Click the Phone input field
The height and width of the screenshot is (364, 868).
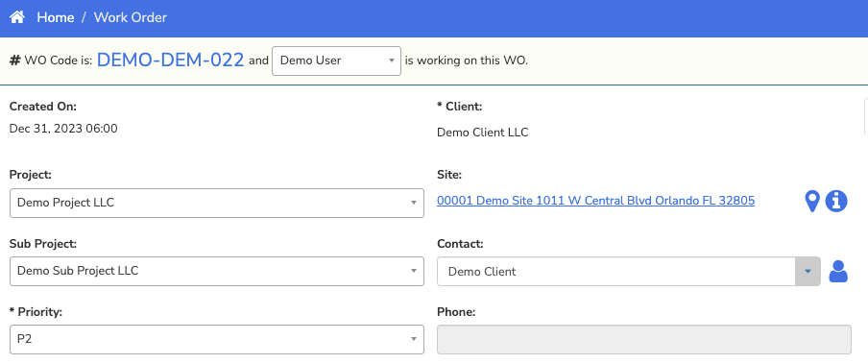644,339
